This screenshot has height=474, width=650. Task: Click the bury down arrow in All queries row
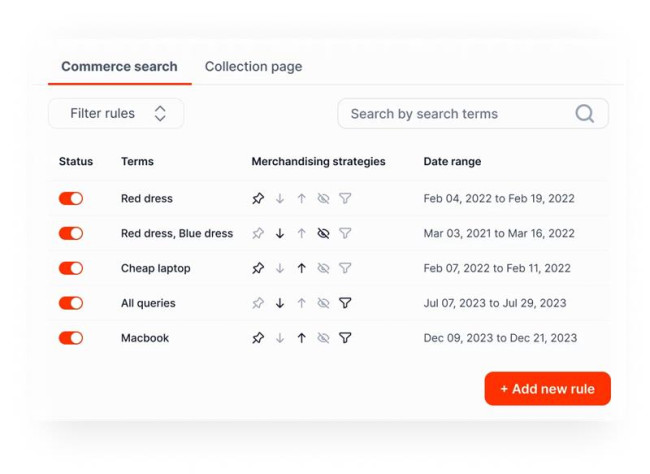280,304
